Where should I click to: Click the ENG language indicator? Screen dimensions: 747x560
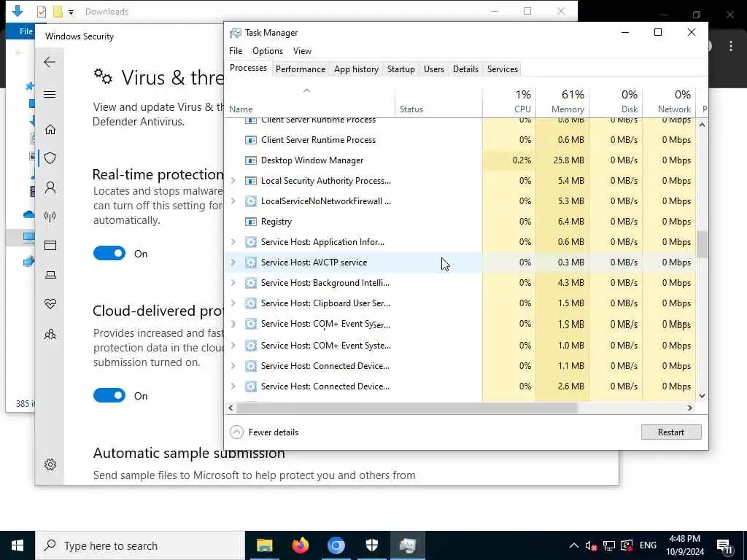coord(648,545)
